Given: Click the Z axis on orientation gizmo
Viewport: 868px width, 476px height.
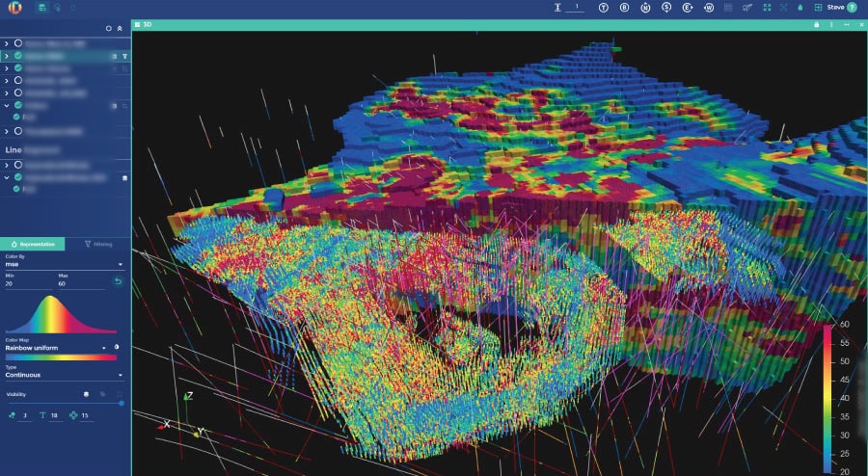Looking at the screenshot, I should pos(187,396).
